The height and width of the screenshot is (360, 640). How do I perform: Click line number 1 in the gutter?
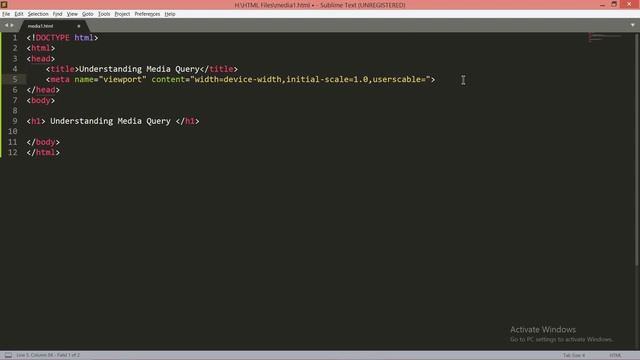click(x=15, y=38)
